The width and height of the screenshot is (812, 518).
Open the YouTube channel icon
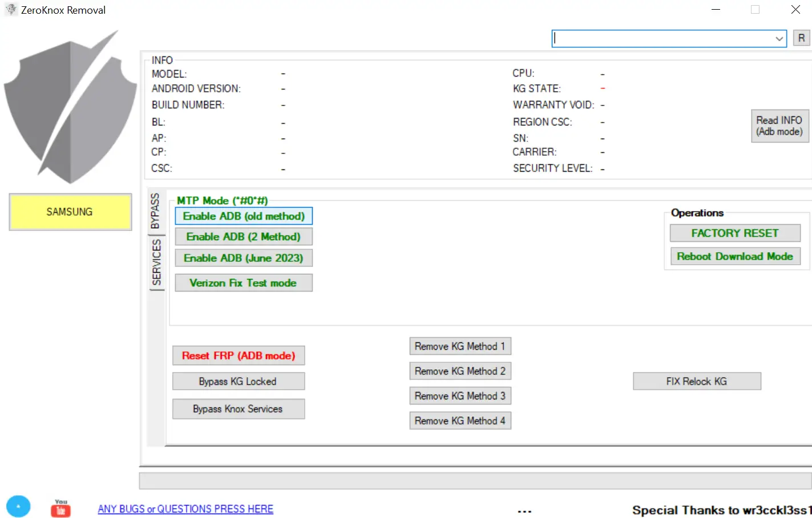tap(60, 508)
